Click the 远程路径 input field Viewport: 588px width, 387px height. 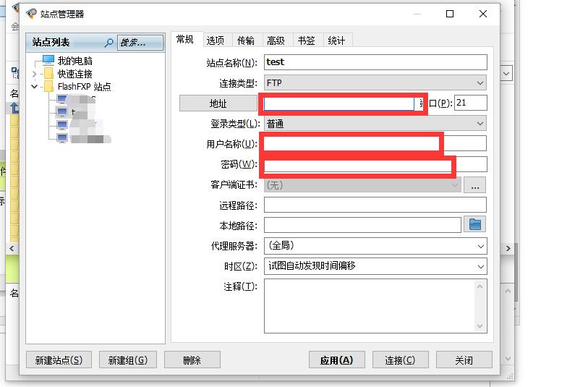click(375, 205)
